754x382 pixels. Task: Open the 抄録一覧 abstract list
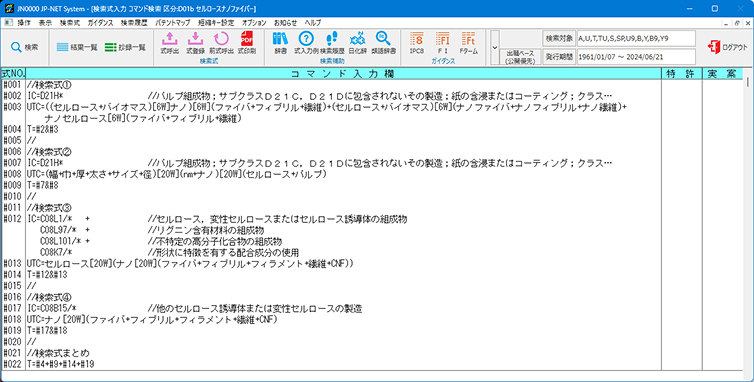tap(125, 47)
